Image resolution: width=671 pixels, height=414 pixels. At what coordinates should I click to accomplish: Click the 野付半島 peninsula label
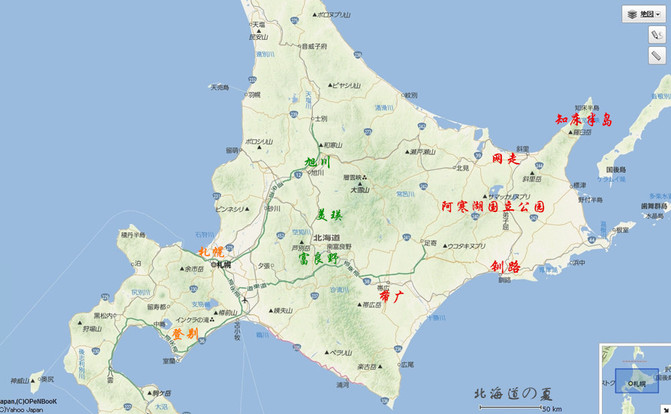pyautogui.click(x=591, y=200)
